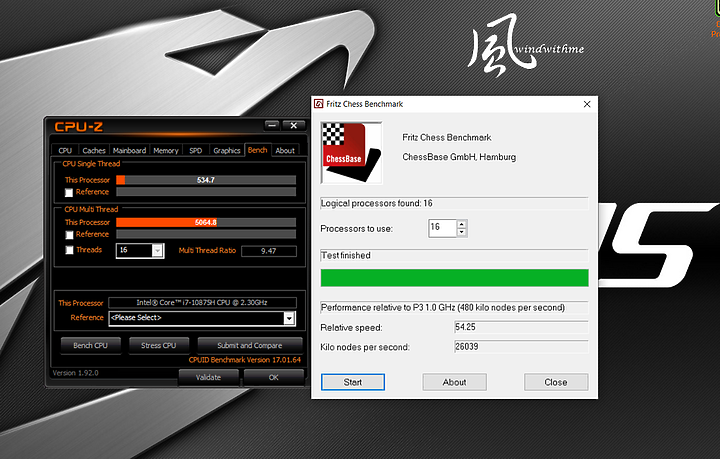Click 'CPUID Benchmark Version 17.01.64' text
The image size is (720, 459).
pos(245,360)
